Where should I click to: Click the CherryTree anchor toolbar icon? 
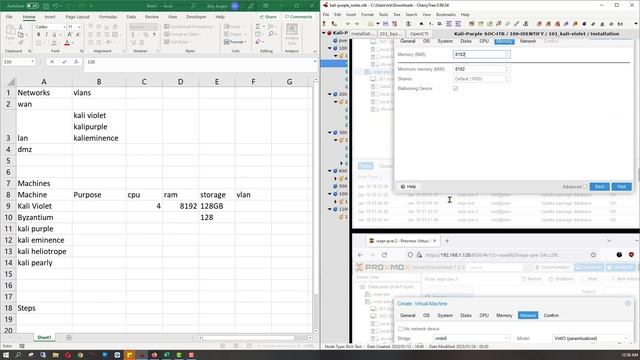[526, 24]
